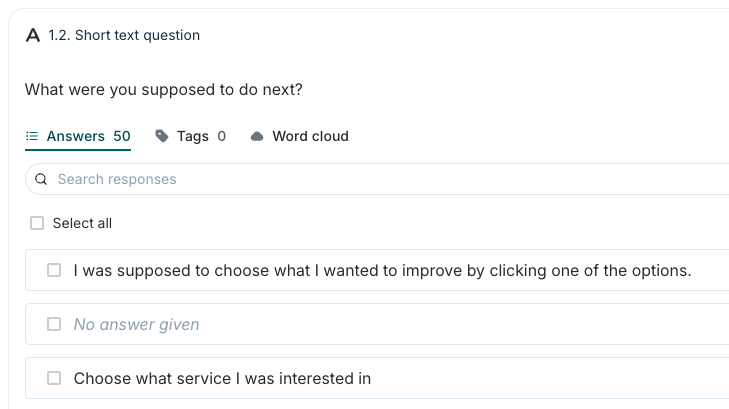Click the short text question type icon
The width and height of the screenshot is (729, 409).
(x=33, y=35)
